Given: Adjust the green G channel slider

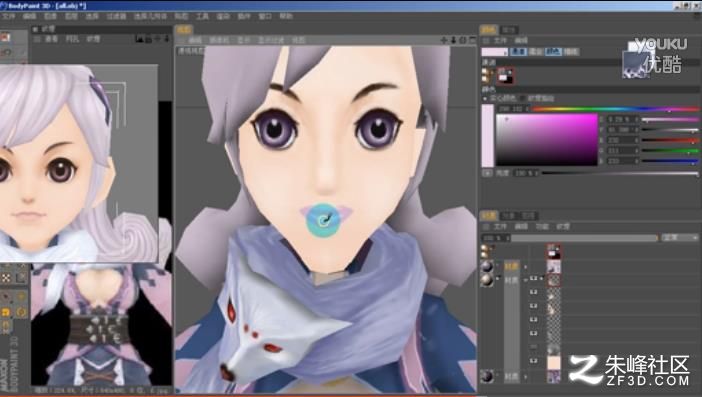Looking at the screenshot, I should pyautogui.click(x=670, y=151).
